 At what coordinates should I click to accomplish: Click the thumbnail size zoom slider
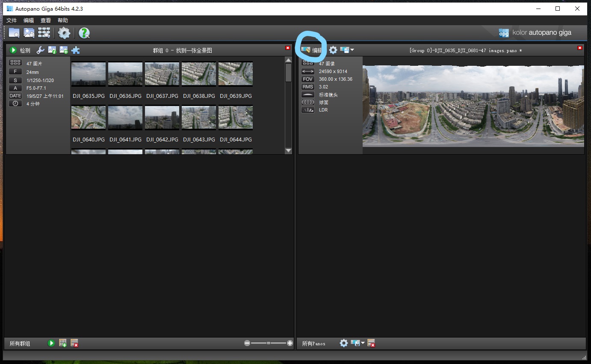coord(268,343)
